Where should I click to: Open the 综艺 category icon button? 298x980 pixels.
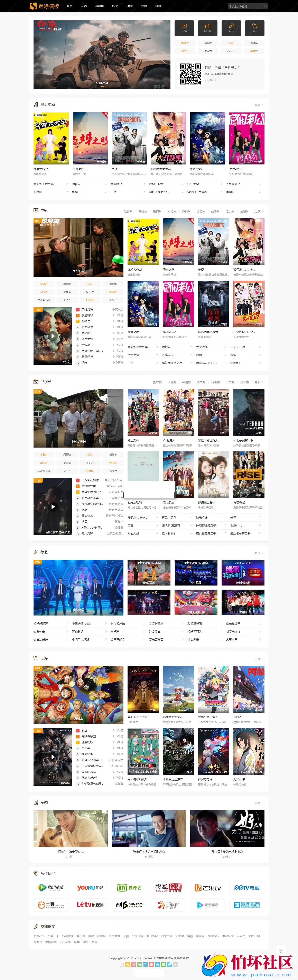point(231,28)
